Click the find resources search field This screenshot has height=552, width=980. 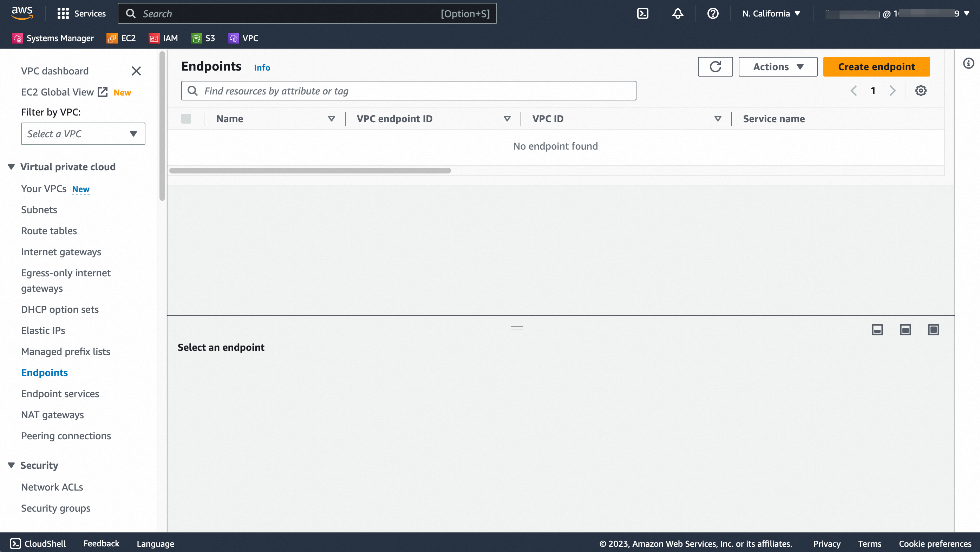[x=408, y=91]
